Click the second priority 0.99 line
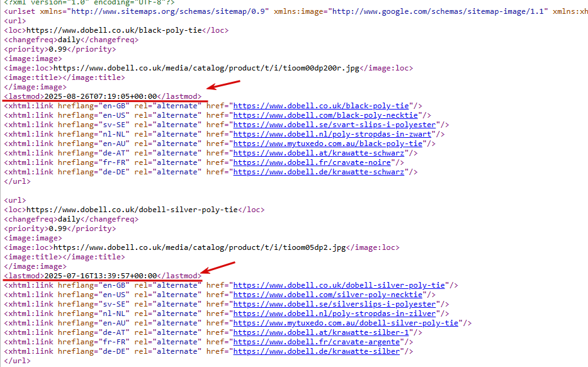 60,229
